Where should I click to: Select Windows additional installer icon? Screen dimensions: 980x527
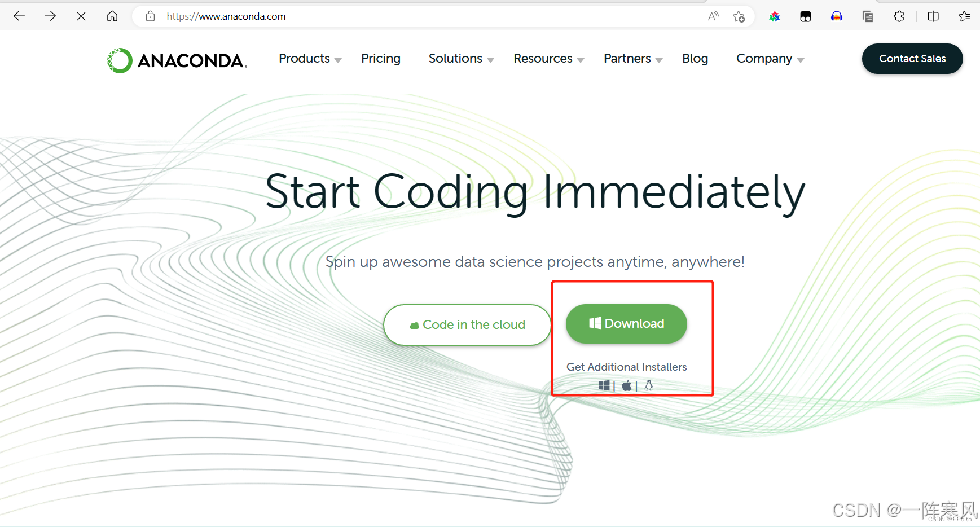(x=604, y=385)
